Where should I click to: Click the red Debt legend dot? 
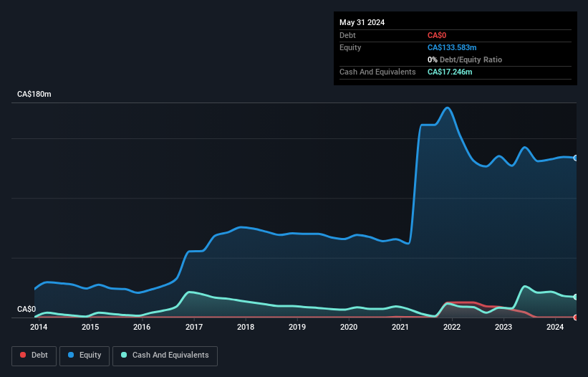pos(23,355)
